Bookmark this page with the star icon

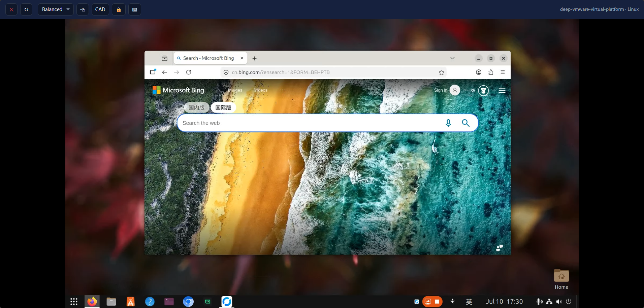[442, 72]
